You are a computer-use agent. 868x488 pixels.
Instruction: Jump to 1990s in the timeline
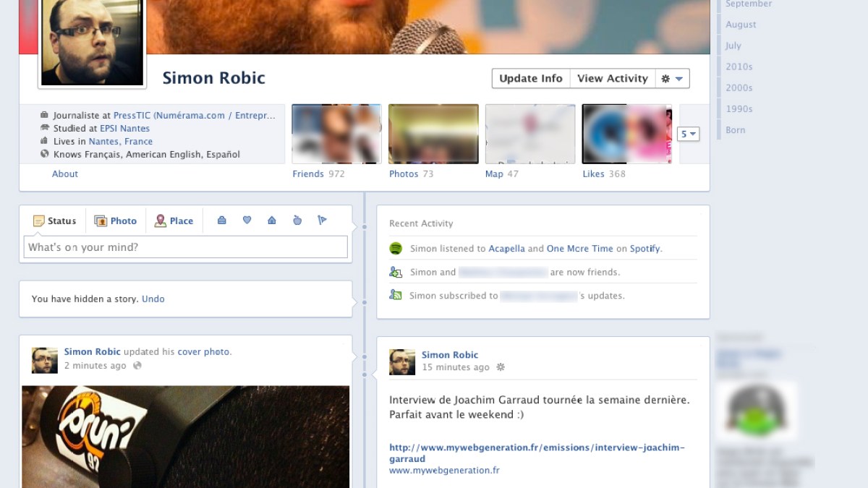[x=739, y=108]
